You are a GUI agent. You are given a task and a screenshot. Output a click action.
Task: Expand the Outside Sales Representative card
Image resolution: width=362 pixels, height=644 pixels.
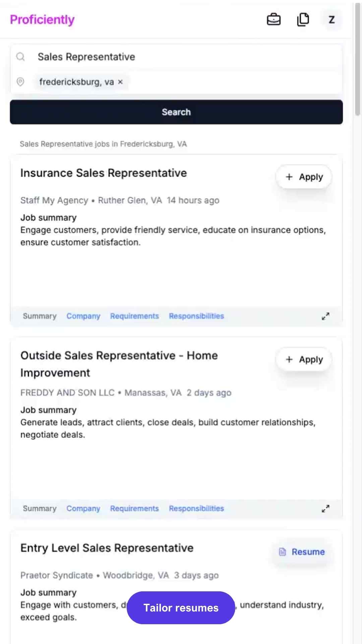pyautogui.click(x=325, y=508)
